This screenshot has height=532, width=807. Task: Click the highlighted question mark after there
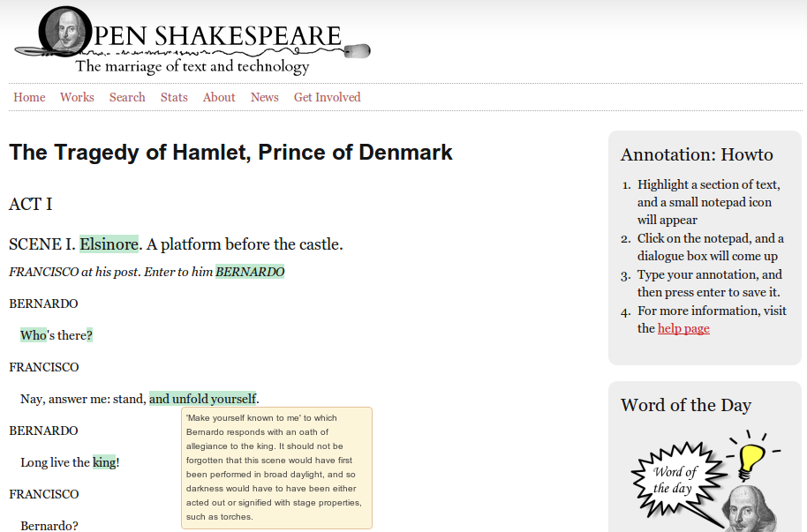tap(89, 335)
